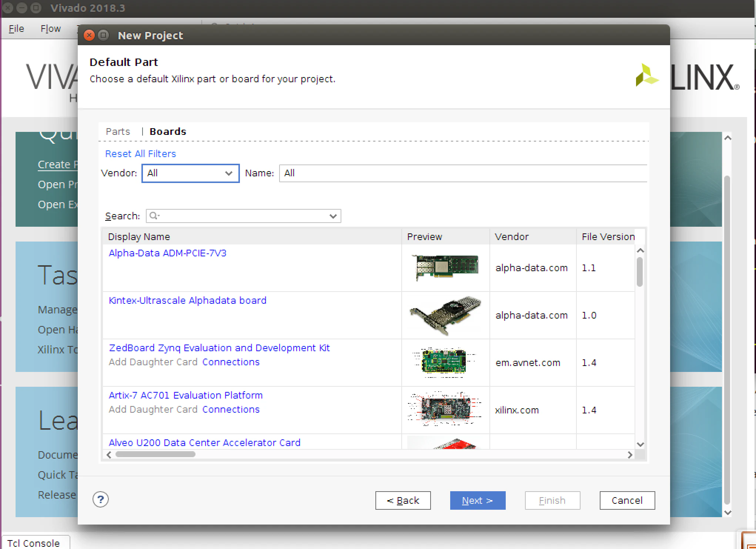Click the search magnifier icon
This screenshot has height=549, width=756.
coord(154,216)
